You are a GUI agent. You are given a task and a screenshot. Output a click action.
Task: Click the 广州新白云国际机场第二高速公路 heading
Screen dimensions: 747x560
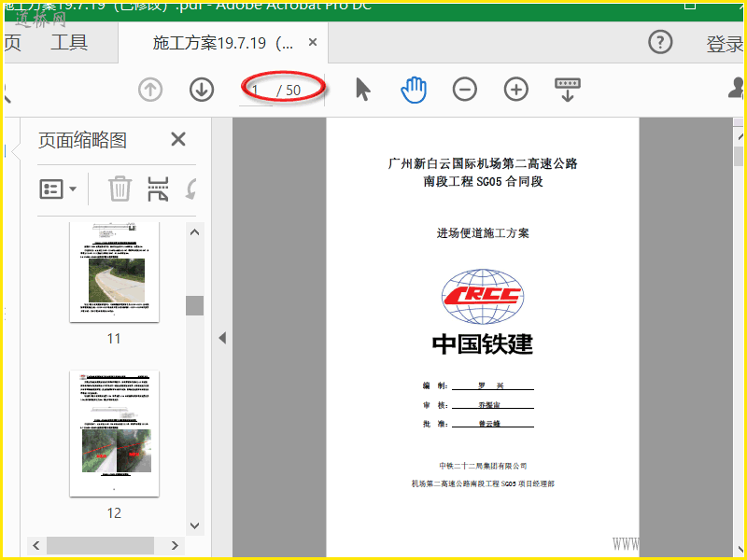point(483,164)
